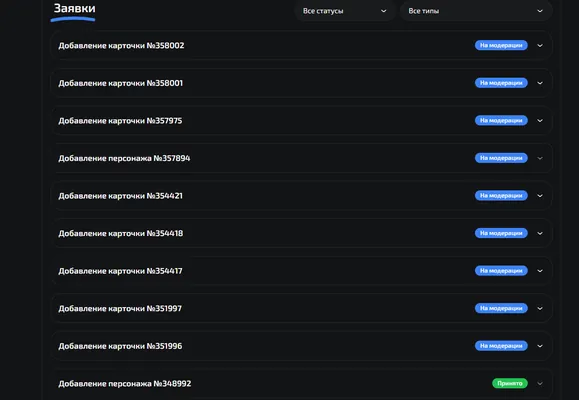Expand the chevron for request №351997
Image resolution: width=579 pixels, height=400 pixels.
coord(540,308)
